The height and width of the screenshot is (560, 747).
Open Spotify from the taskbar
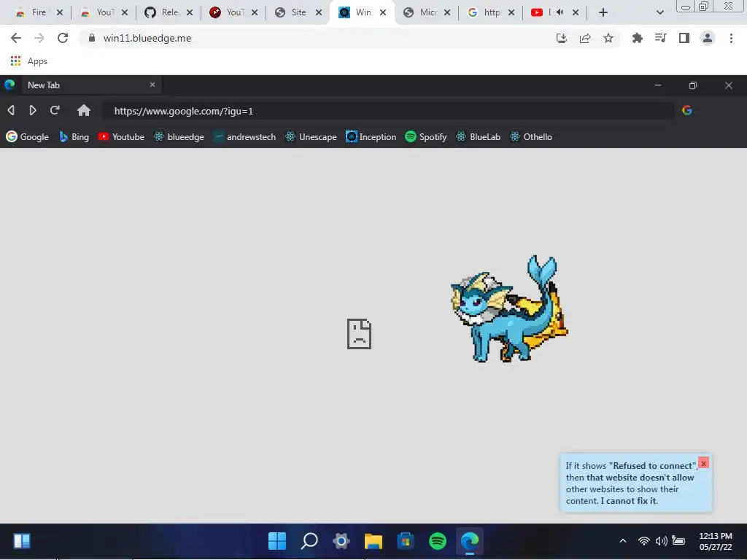pos(438,541)
